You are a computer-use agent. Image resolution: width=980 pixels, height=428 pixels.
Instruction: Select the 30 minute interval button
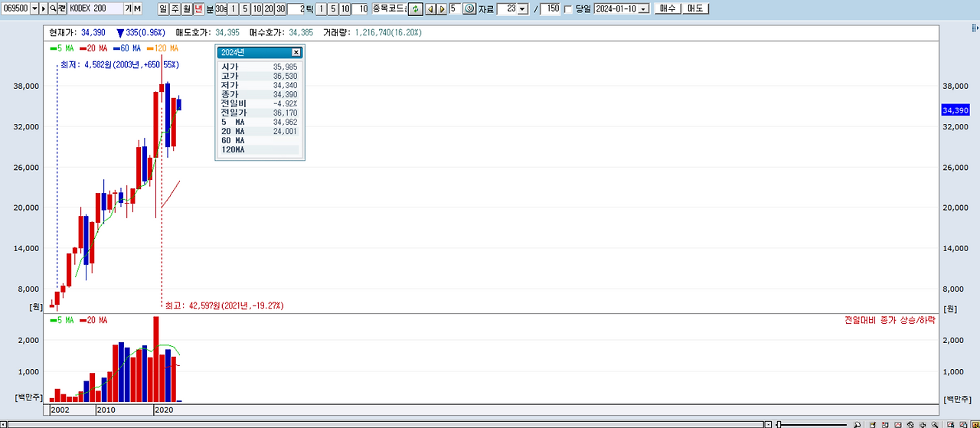point(281,8)
